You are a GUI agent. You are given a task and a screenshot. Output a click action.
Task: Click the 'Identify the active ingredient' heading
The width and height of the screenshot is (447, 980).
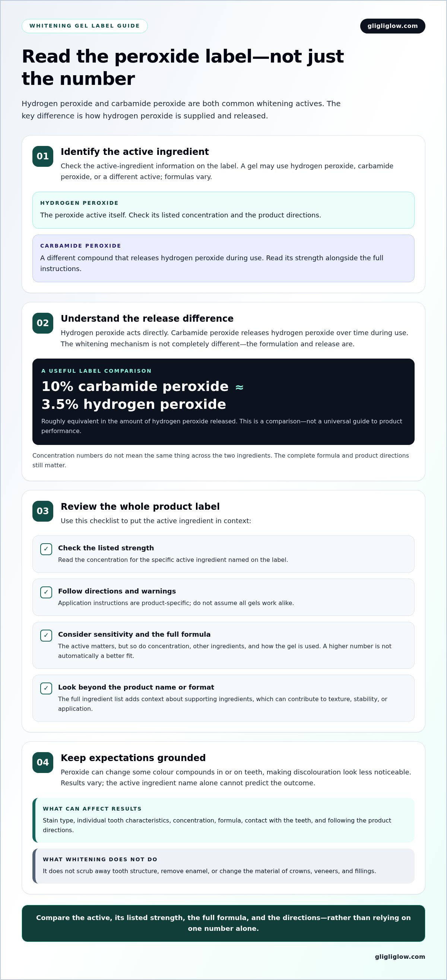coord(135,152)
